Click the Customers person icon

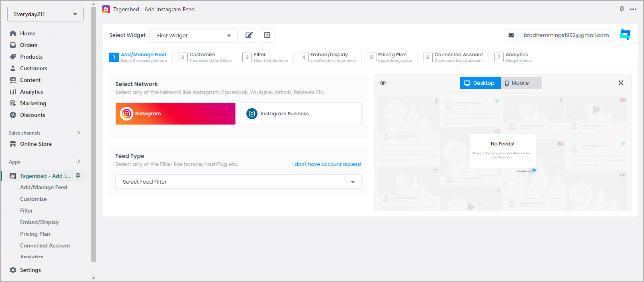coord(13,68)
